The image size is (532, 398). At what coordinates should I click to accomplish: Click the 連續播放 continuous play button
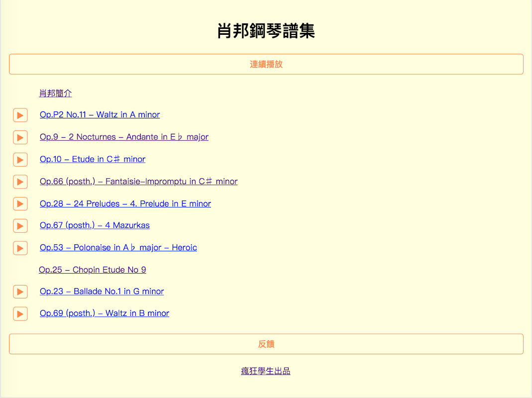click(266, 64)
